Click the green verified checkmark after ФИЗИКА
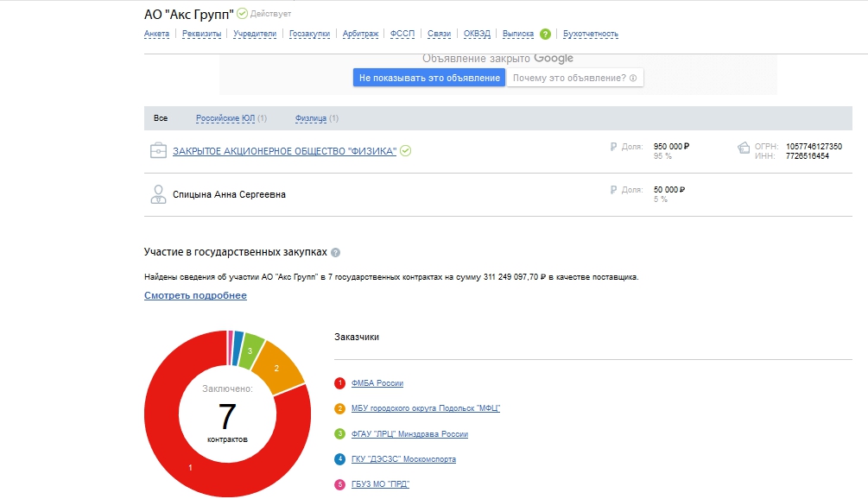868x499 pixels. click(406, 150)
